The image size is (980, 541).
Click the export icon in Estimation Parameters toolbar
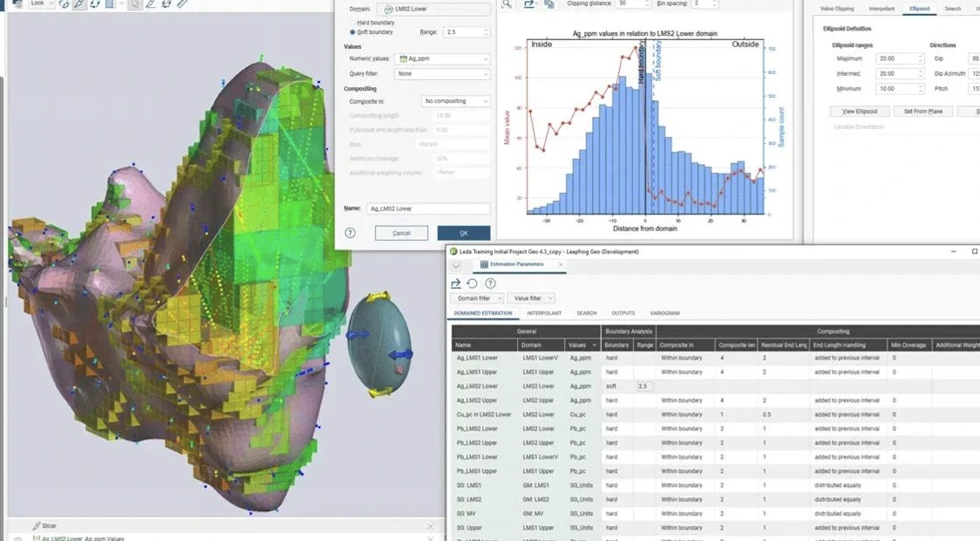(x=456, y=284)
